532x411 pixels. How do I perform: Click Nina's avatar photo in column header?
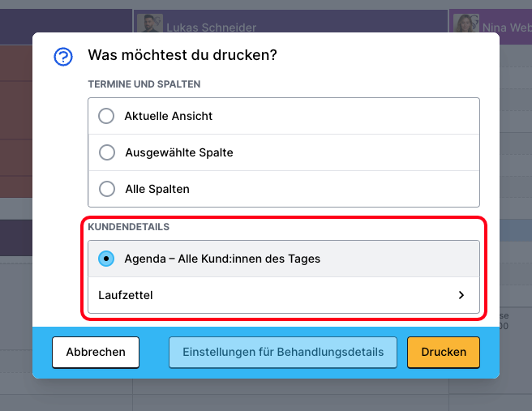click(466, 25)
